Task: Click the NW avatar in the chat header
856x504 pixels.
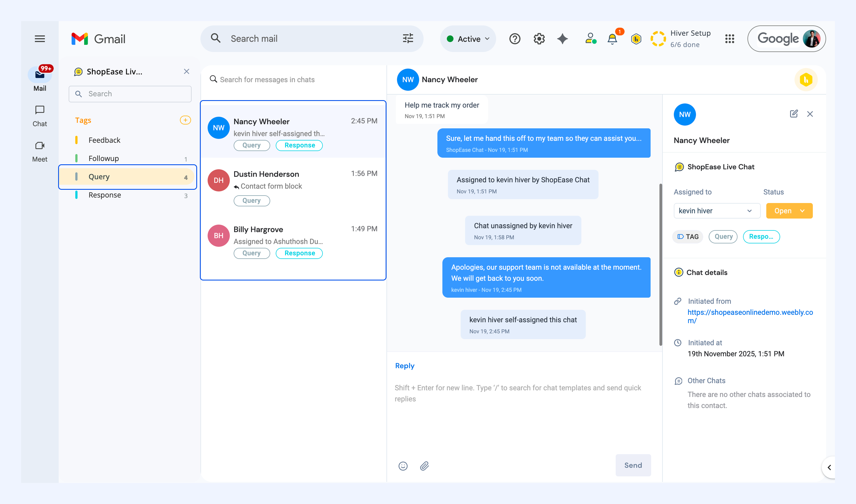Action: pyautogui.click(x=408, y=79)
